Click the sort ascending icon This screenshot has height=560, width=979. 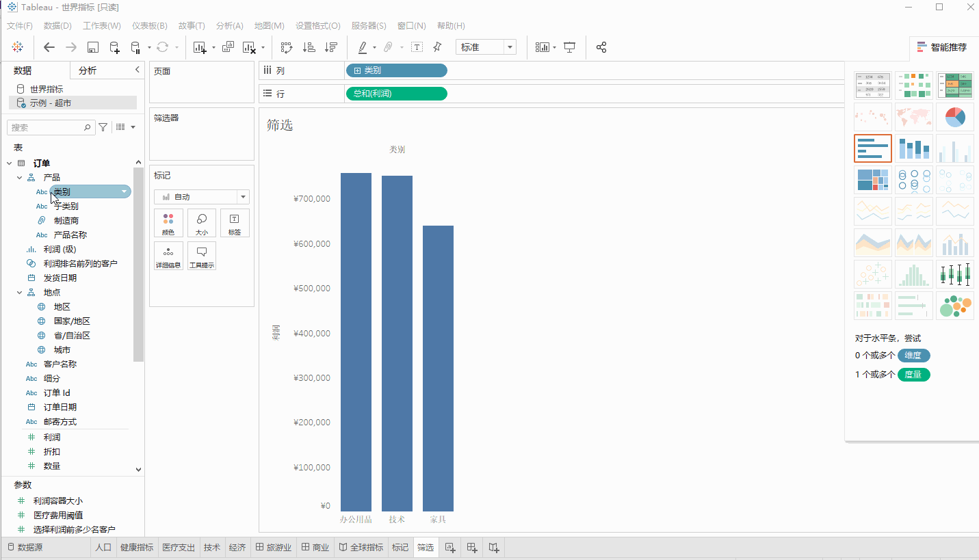pos(309,47)
